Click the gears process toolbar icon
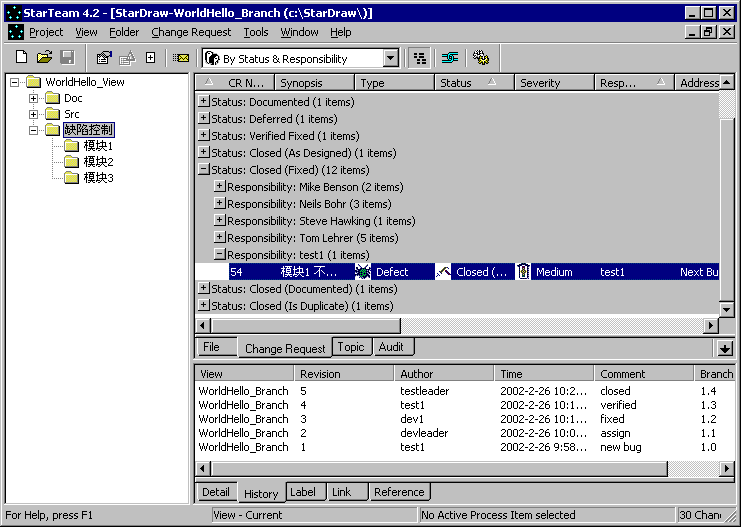This screenshot has width=741, height=527. click(481, 58)
